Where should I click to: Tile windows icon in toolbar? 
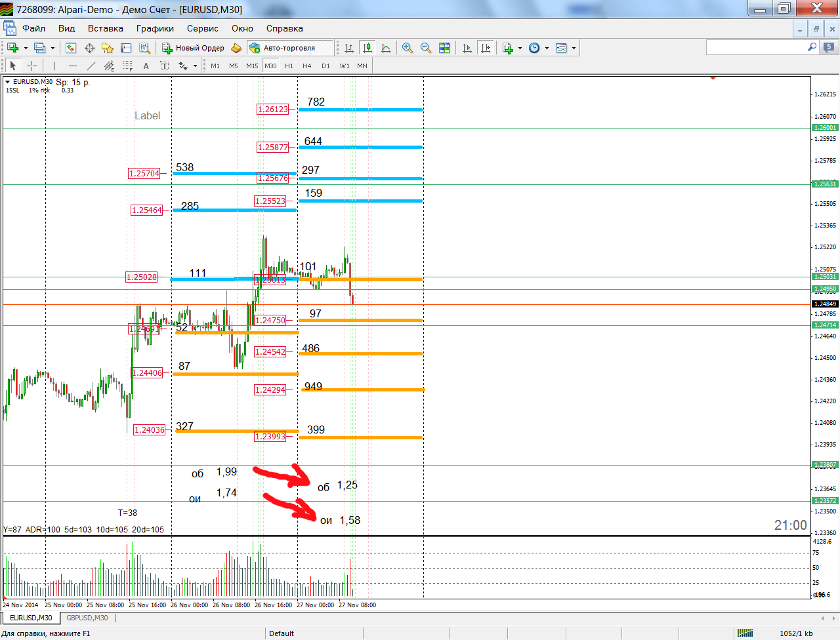pyautogui.click(x=444, y=48)
